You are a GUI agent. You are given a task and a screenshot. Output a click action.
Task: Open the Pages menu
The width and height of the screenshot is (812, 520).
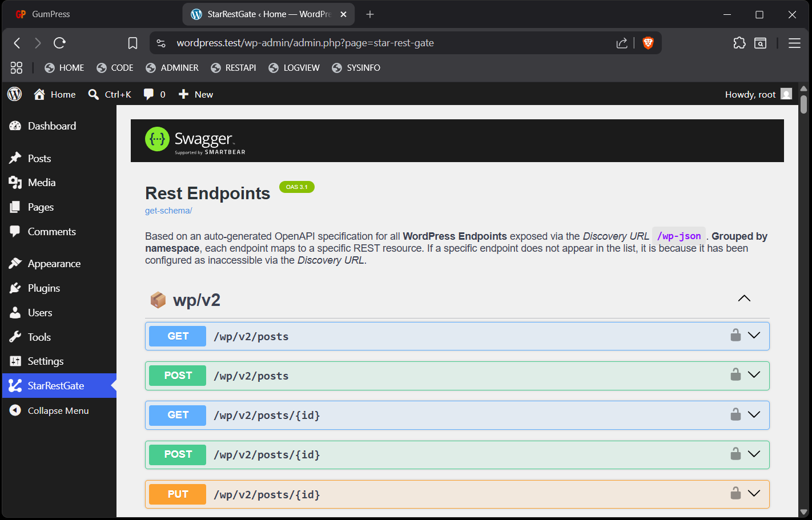click(x=59, y=207)
